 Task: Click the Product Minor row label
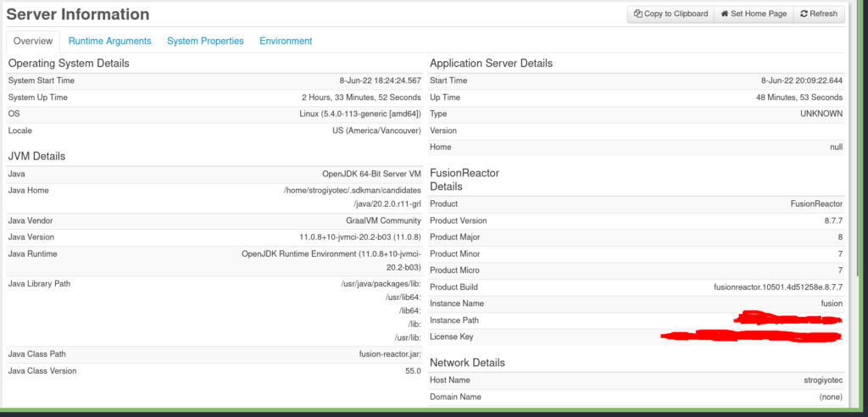click(455, 253)
